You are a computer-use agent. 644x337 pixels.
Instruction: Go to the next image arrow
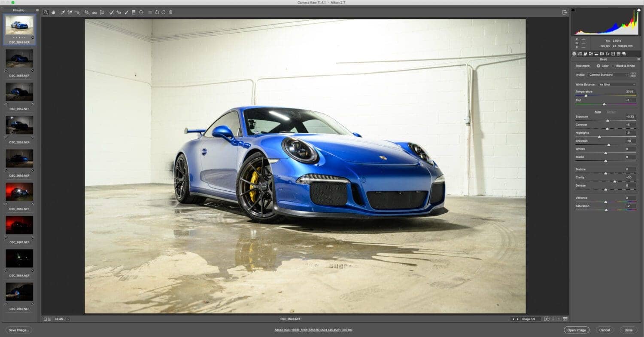[x=518, y=319]
